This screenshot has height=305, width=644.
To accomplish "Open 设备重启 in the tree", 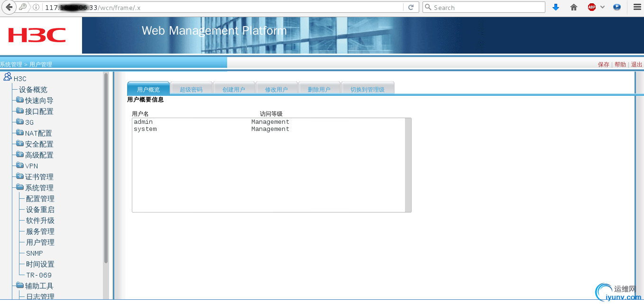I will (40, 210).
